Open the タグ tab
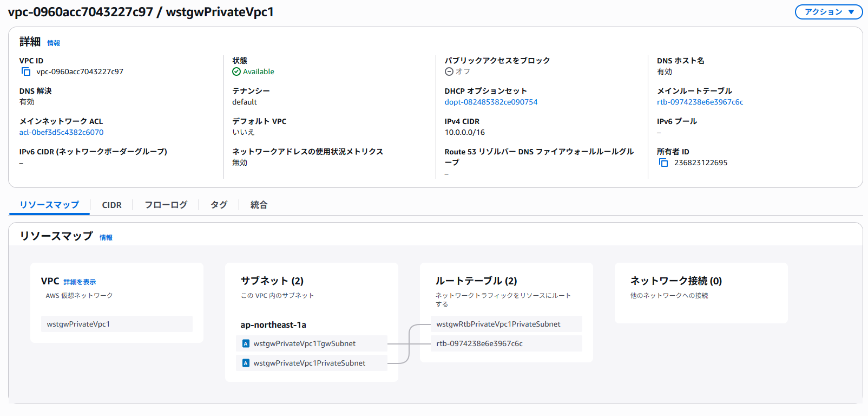 pos(219,205)
